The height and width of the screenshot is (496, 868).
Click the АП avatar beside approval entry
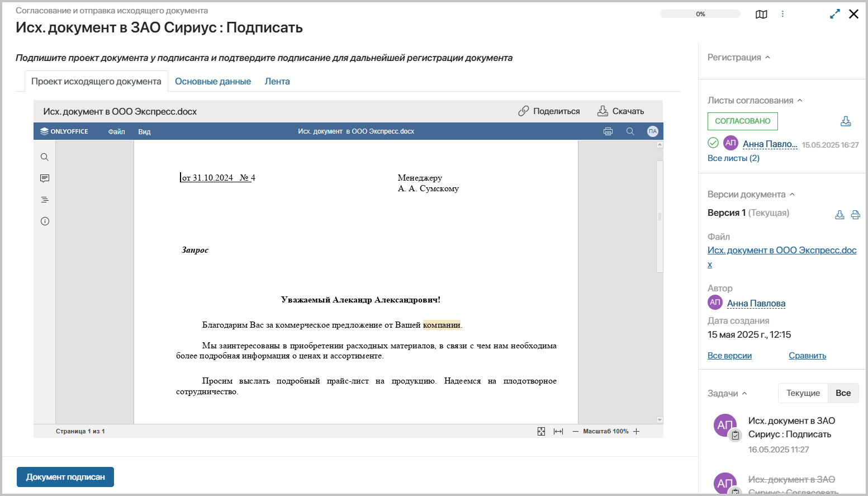tap(731, 143)
